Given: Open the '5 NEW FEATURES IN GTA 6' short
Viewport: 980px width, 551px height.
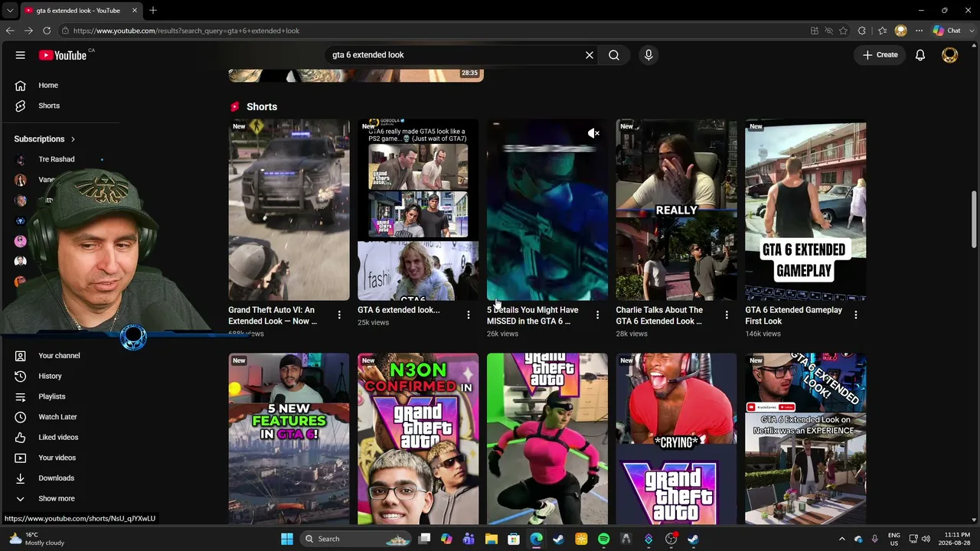Looking at the screenshot, I should point(289,439).
